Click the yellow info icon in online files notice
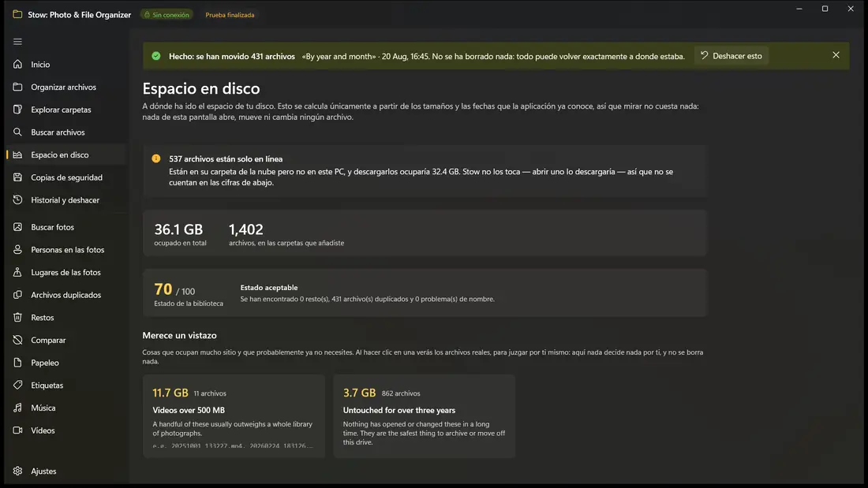868x488 pixels. 156,158
